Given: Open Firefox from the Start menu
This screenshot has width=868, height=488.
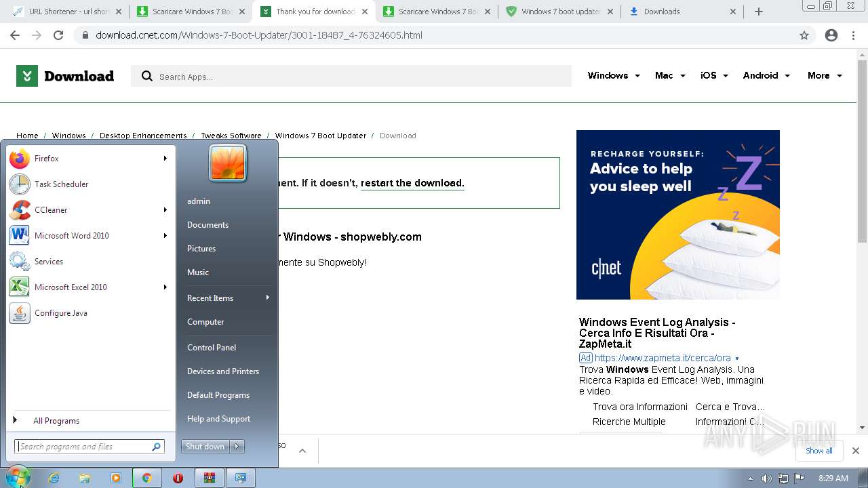Looking at the screenshot, I should coord(88,159).
